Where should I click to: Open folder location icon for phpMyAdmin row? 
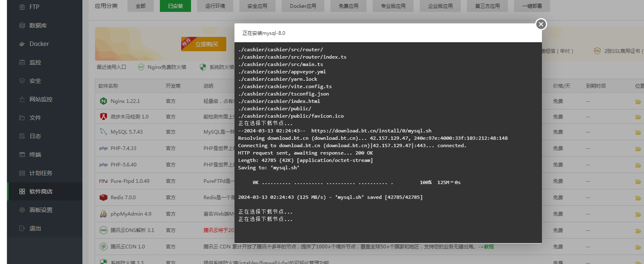pos(638,214)
